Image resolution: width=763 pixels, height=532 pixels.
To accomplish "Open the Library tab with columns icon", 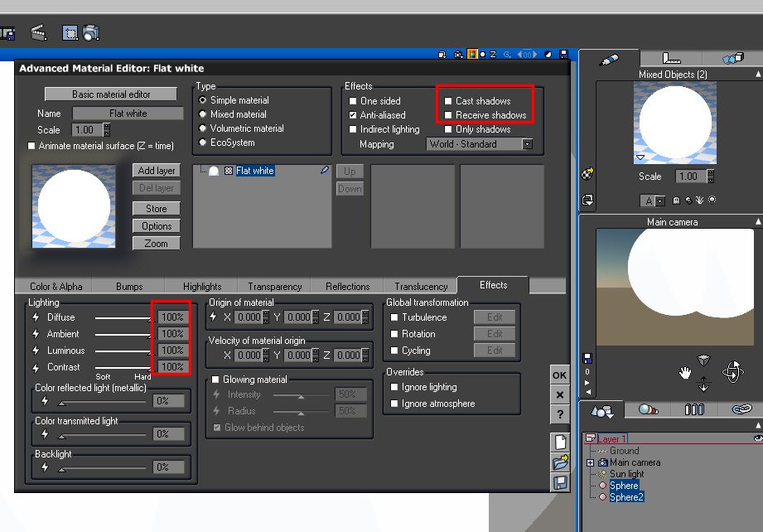I will [x=694, y=410].
